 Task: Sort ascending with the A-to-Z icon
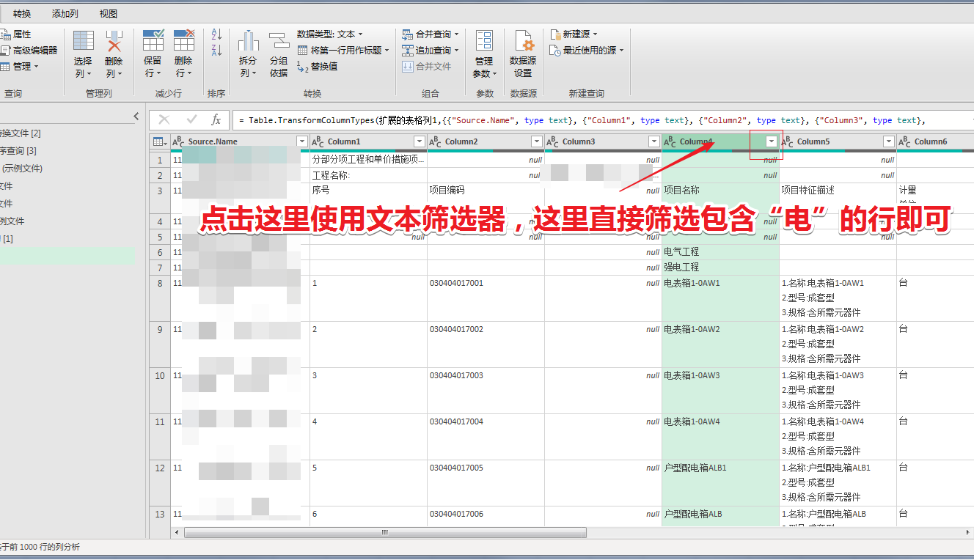click(216, 34)
